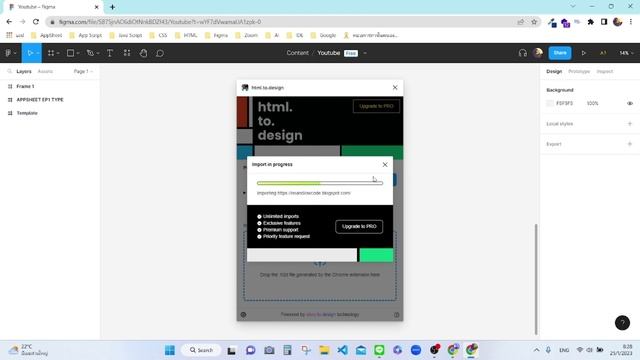Select the Move tool
Screen dimensions: 640x360
coord(30,53)
